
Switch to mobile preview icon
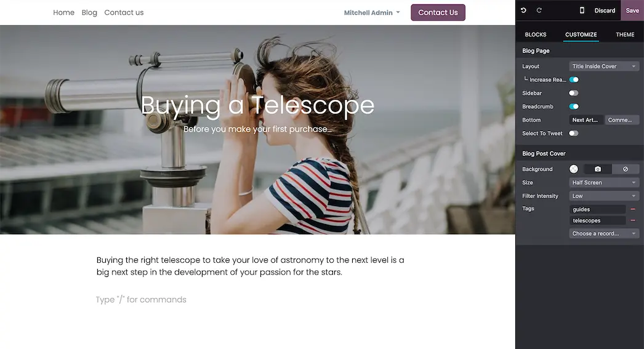pyautogui.click(x=582, y=10)
